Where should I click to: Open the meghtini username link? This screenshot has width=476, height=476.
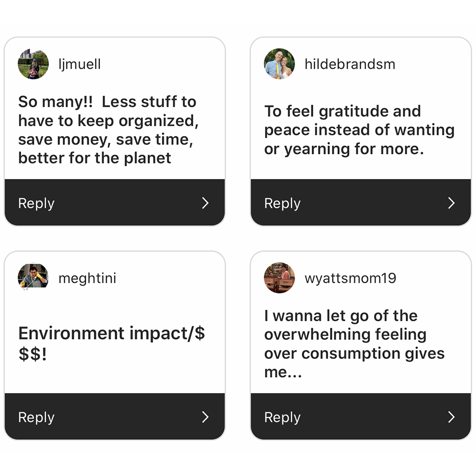[87, 278]
